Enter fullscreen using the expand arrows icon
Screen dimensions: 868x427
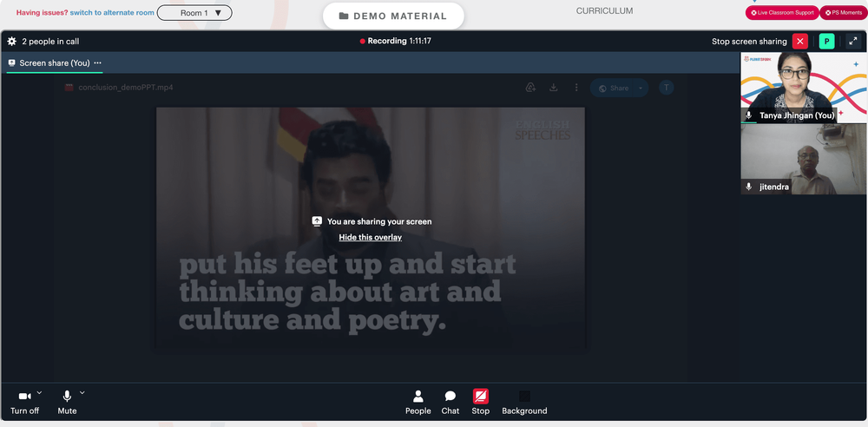tap(853, 42)
